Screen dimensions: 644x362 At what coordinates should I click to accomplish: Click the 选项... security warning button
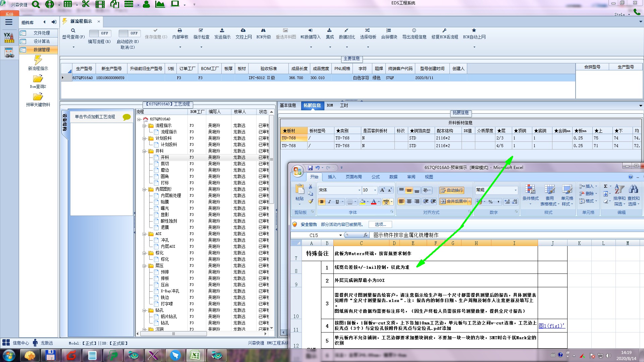[380, 224]
